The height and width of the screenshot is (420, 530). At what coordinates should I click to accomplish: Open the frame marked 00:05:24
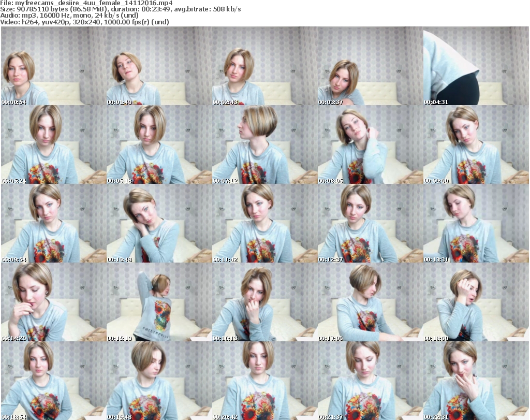[54, 144]
